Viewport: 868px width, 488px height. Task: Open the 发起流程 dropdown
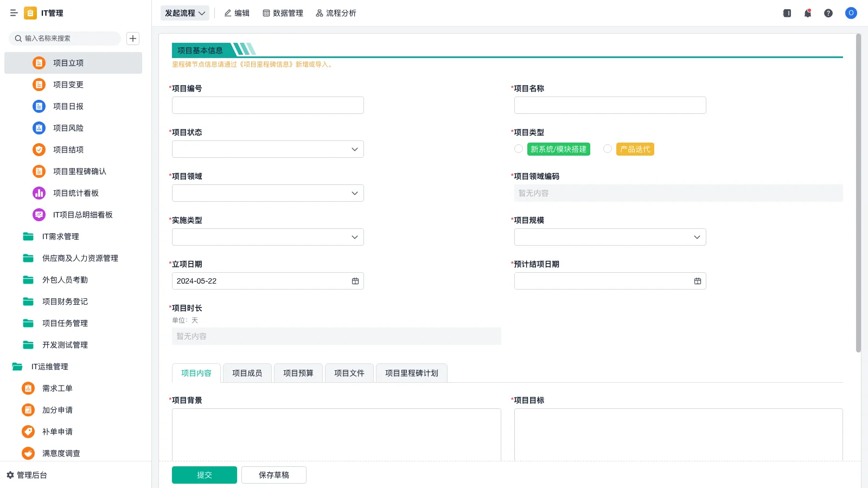(x=185, y=13)
